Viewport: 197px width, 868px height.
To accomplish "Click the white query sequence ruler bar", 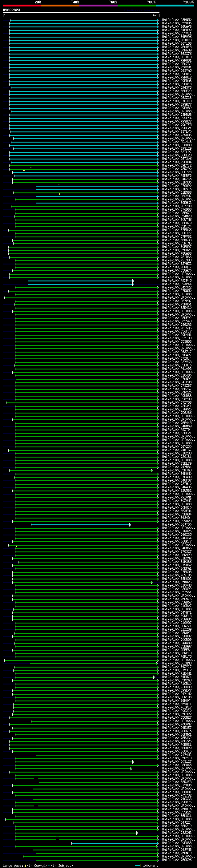I will click(81, 12).
